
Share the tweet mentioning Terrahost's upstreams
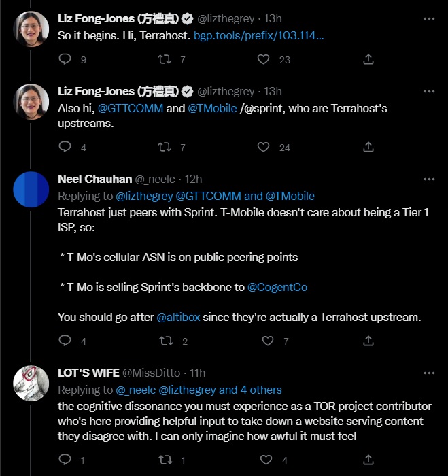pyautogui.click(x=368, y=146)
